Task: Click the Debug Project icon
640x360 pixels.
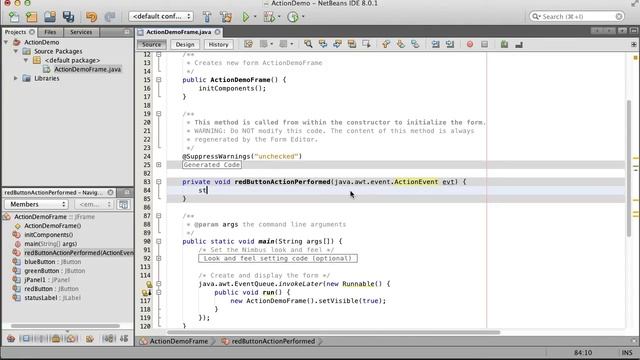Action: coord(269,17)
